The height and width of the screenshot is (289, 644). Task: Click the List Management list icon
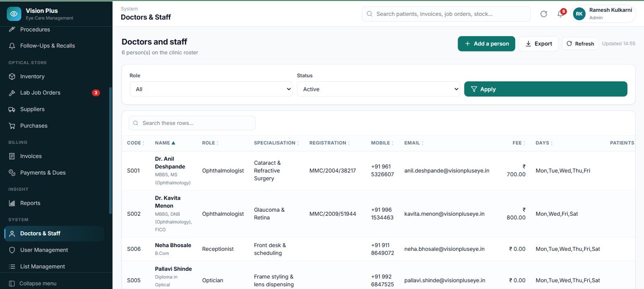click(12, 266)
